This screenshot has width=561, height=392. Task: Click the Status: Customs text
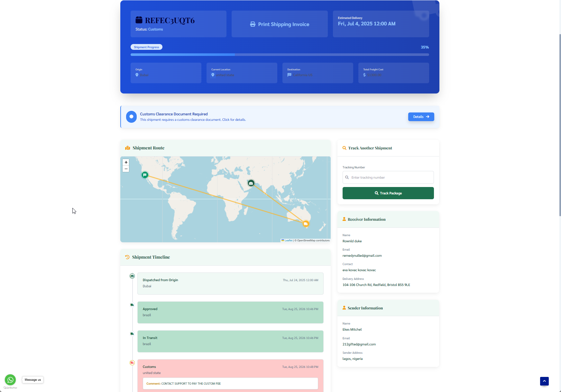149,29
